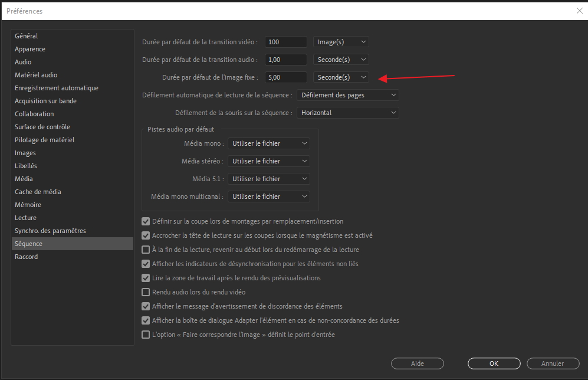Open the video transition unit dropdown 'Image(s)'

tap(341, 42)
